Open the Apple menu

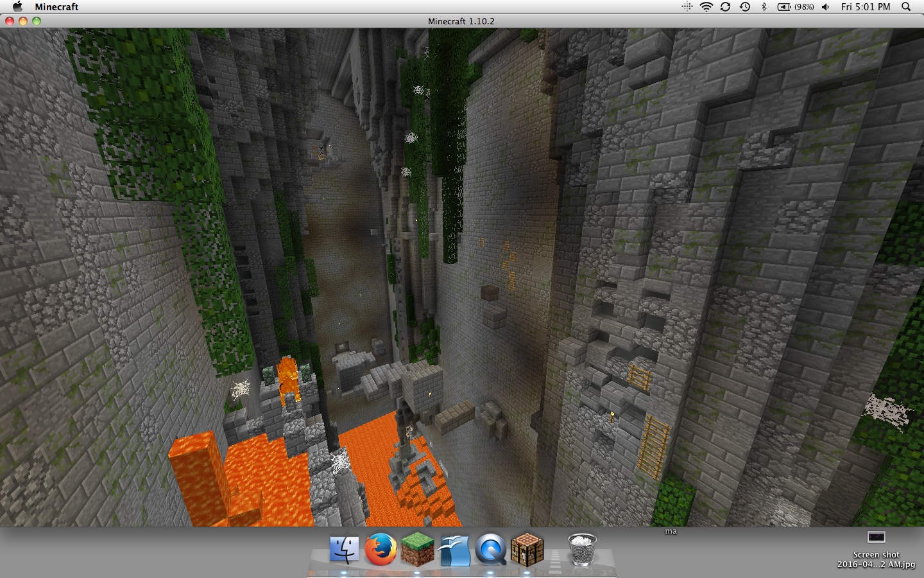pyautogui.click(x=17, y=6)
